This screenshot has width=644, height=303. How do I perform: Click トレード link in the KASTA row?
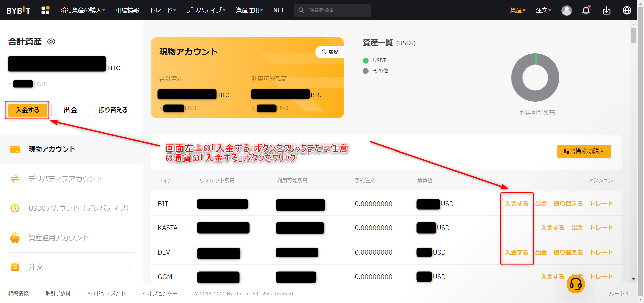pyautogui.click(x=601, y=228)
